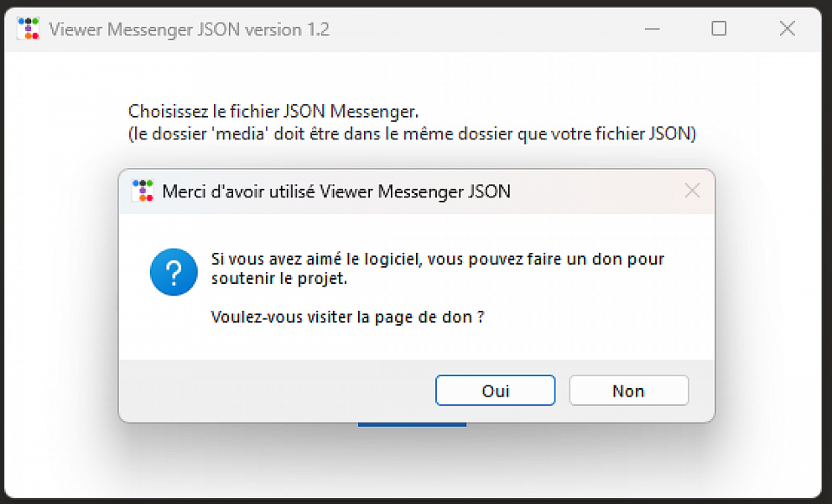Click the 'Merci d'avoir utilisé' dialog title
Image resolution: width=832 pixels, height=504 pixels.
point(336,191)
